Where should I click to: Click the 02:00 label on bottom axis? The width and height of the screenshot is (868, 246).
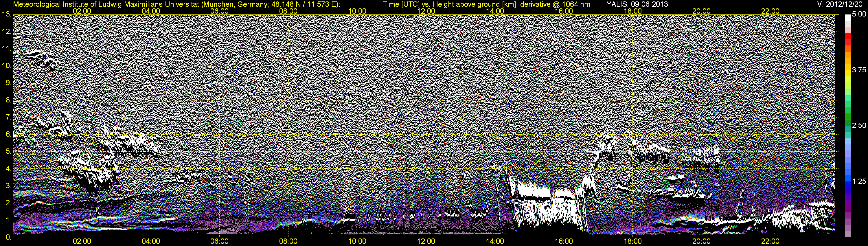(82, 242)
